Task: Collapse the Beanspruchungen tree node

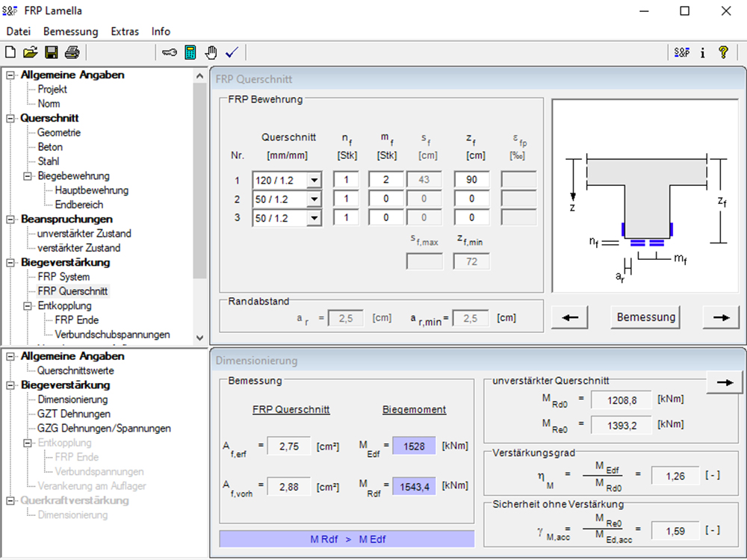Action: click(x=10, y=220)
